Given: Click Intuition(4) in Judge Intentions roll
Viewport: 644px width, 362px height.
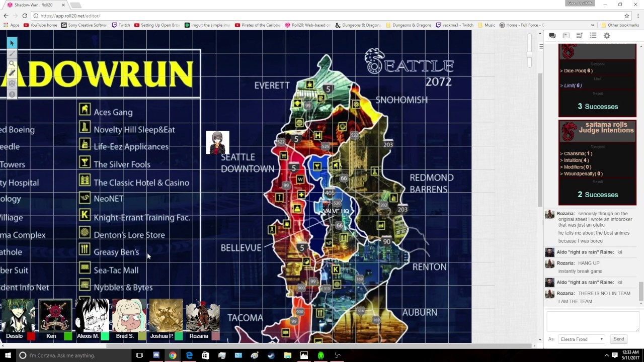Looking at the screenshot, I should pos(576,160).
